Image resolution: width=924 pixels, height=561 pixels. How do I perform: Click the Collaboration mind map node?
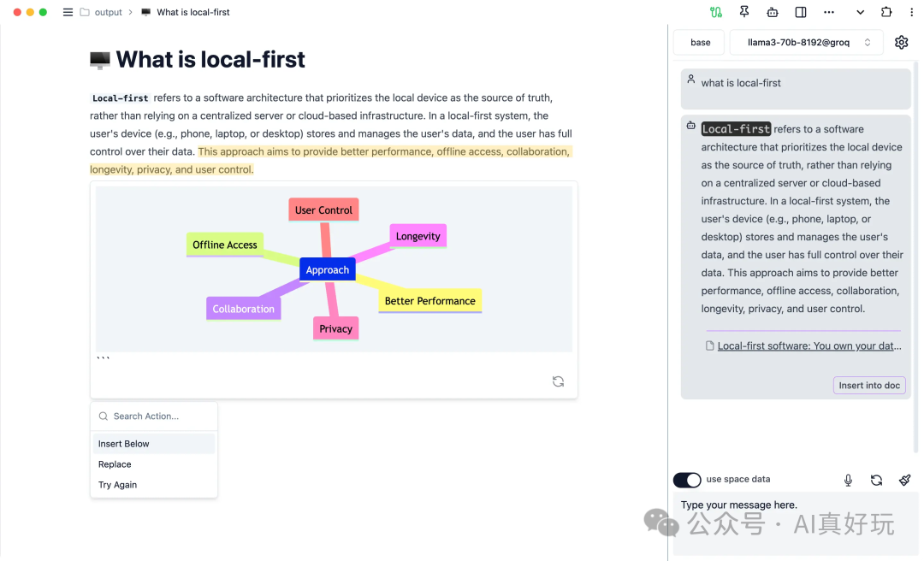[x=243, y=309]
